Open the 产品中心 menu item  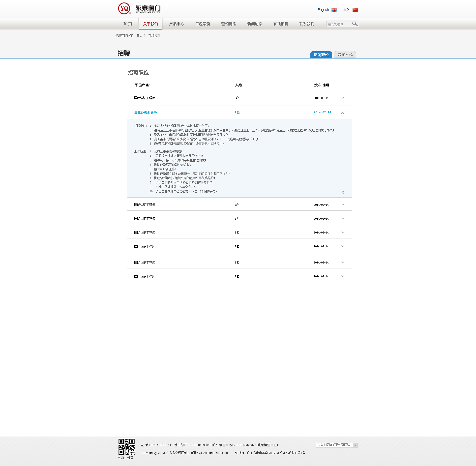point(177,24)
